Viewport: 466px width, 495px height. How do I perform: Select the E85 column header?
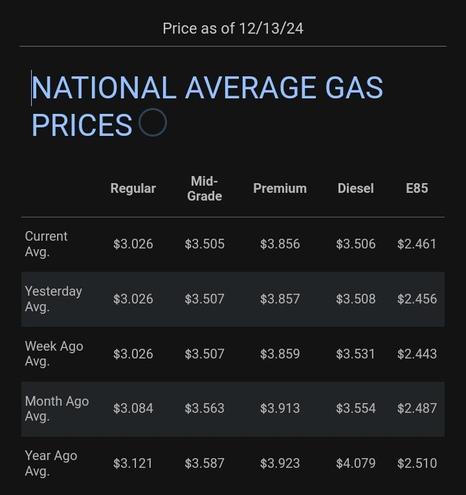pos(417,188)
